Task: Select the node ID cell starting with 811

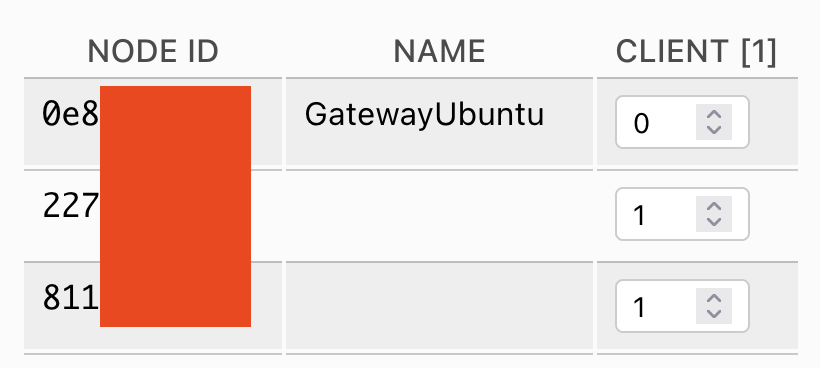Action: [x=153, y=306]
